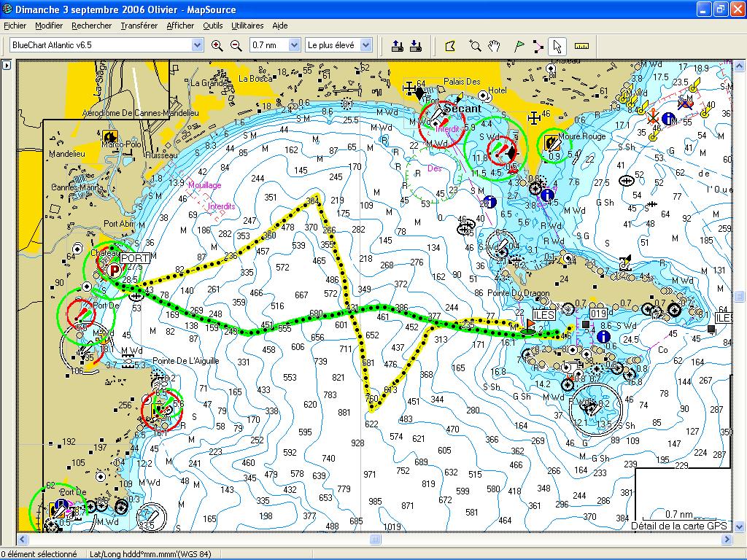747x560 pixels.
Task: Click the Pointe De L'Aiguille label
Action: (186, 361)
